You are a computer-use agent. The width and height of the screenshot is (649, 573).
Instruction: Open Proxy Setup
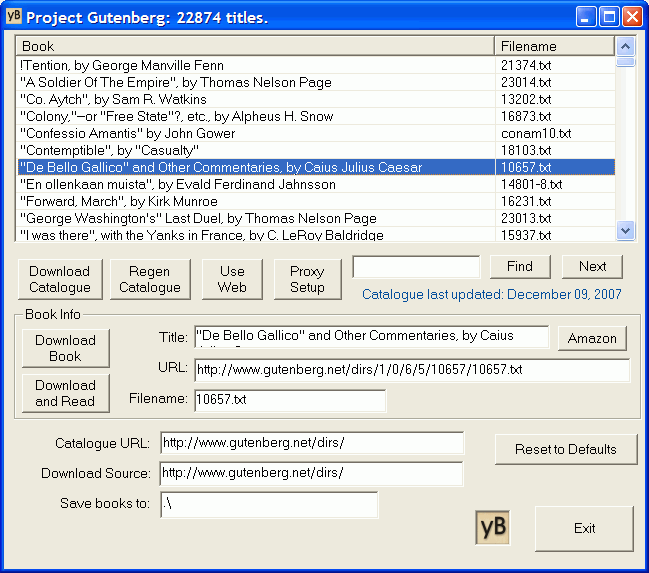308,279
